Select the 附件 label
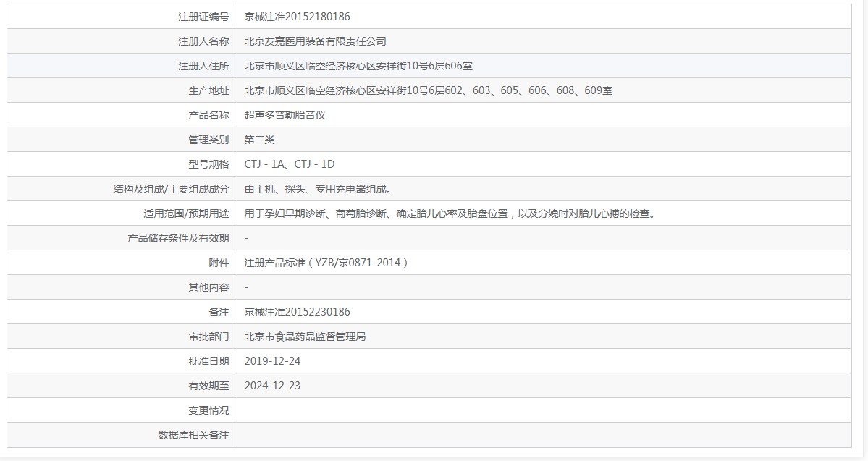The height and width of the screenshot is (461, 868). click(x=219, y=263)
